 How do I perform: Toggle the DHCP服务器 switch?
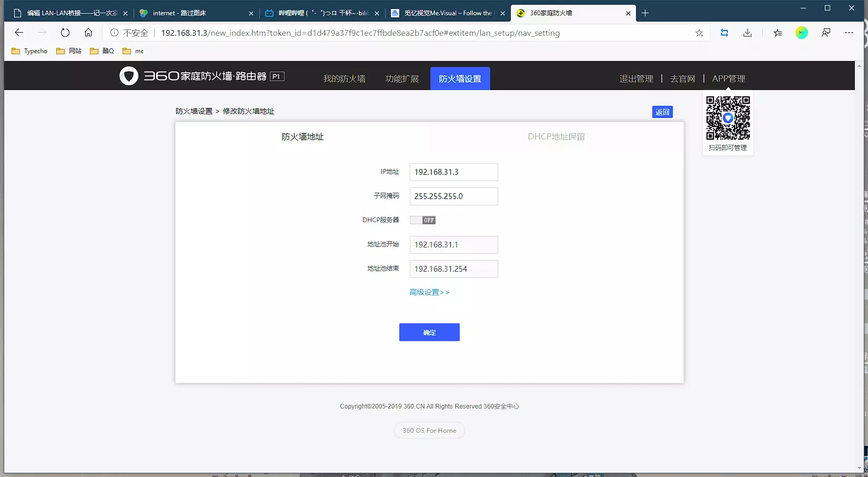[x=422, y=220]
